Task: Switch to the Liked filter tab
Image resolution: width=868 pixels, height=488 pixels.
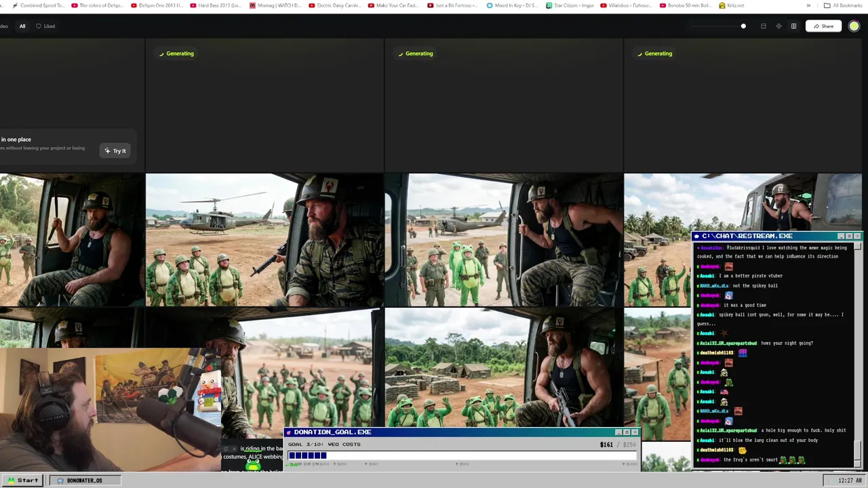Action: 45,26
